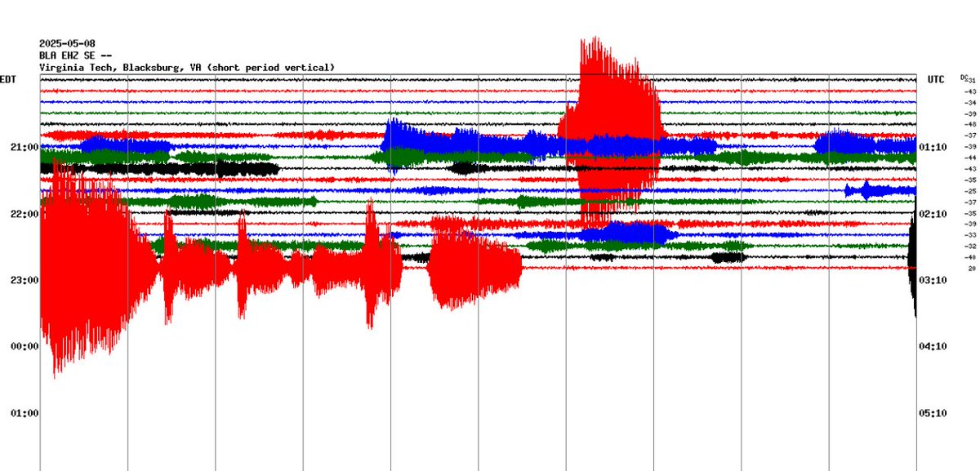Viewport: 980px width, 471px height.
Task: Click the DC offset value -25
Action: pos(970,191)
